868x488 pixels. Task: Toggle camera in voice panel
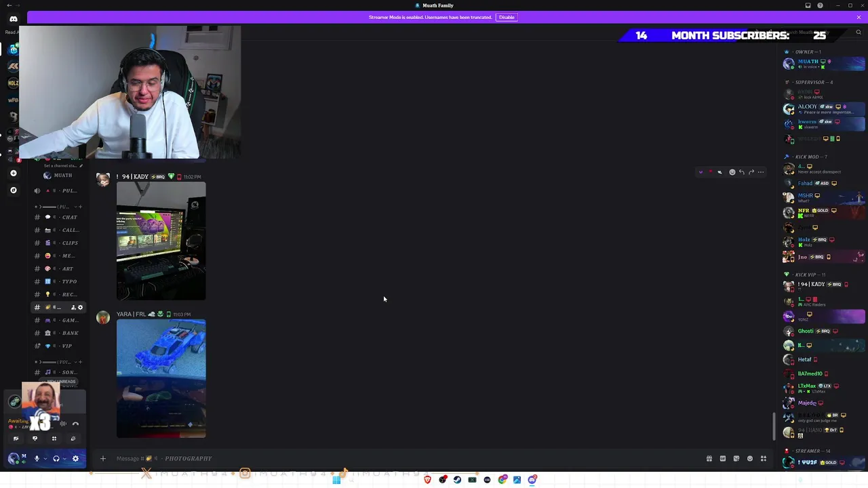click(16, 439)
